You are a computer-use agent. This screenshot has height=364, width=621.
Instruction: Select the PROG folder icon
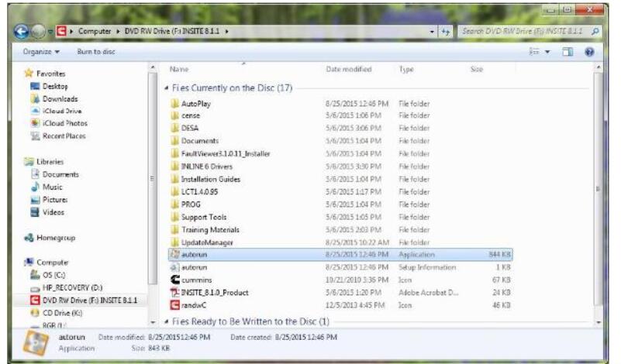tap(174, 204)
